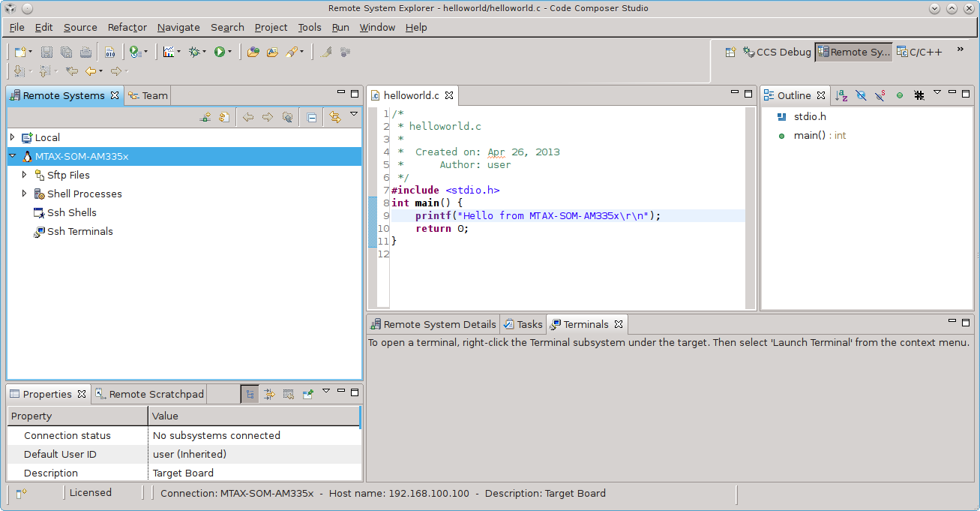
Task: Click the Property column header
Action: tap(77, 416)
